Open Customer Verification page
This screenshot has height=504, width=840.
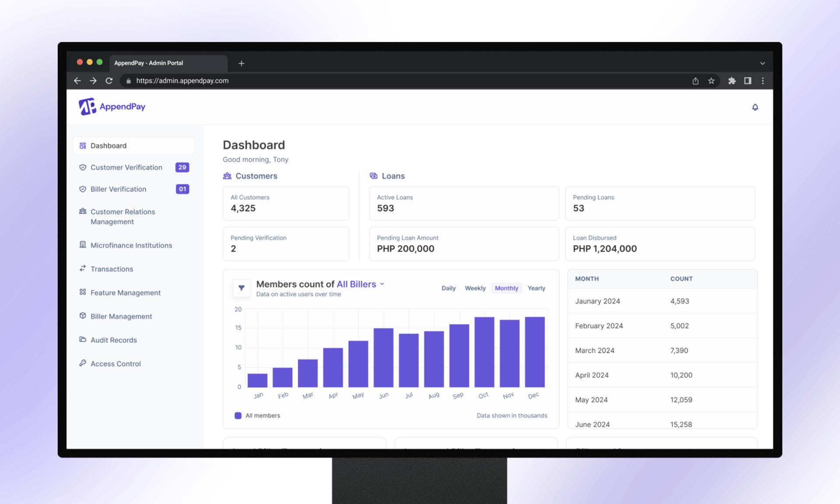click(134, 167)
